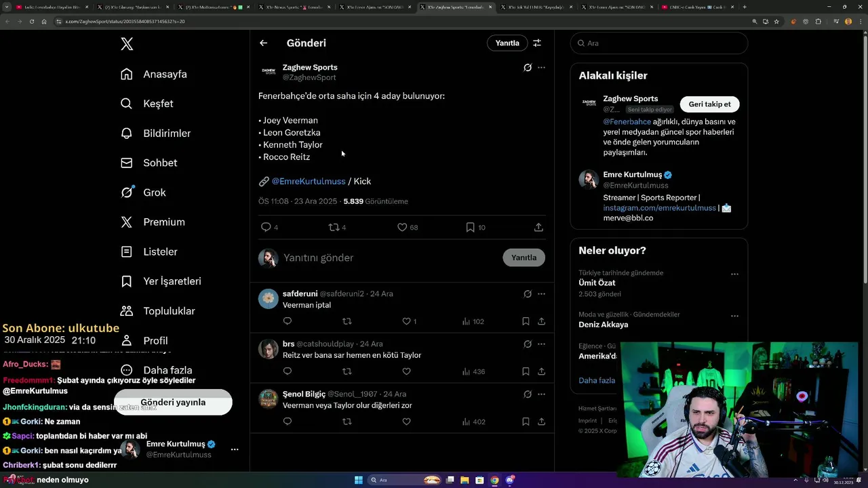The image size is (868, 488).
Task: Click Gönderi yayınla post button
Action: coord(173,402)
